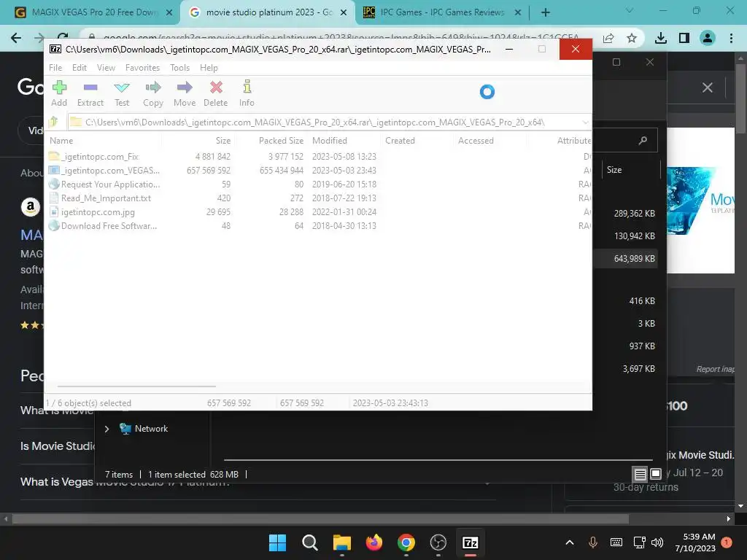This screenshot has width=747, height=560.
Task: Open the taskbar Search icon
Action: 309,542
